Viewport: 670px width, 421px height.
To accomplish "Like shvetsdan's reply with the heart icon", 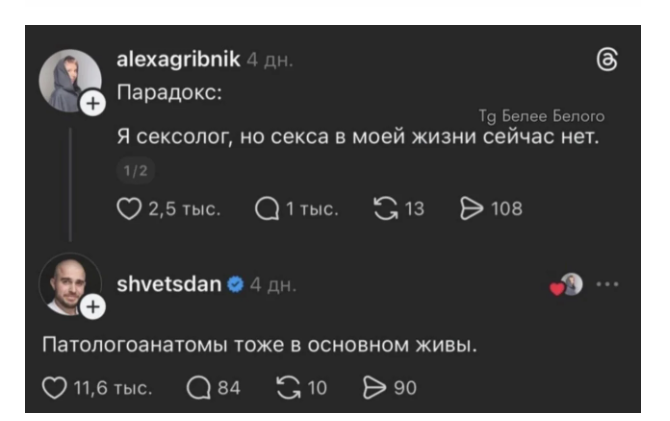I will [x=54, y=388].
